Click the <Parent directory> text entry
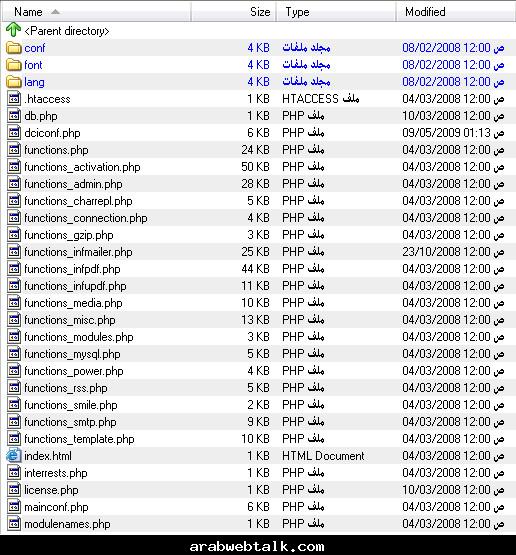 pos(67,31)
